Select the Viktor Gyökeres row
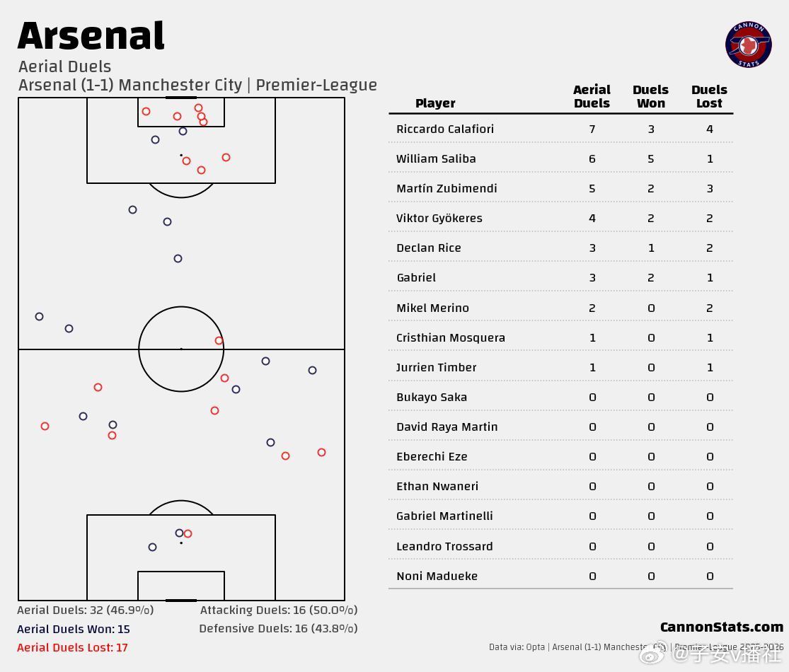Image resolution: width=789 pixels, height=672 pixels. coord(560,219)
